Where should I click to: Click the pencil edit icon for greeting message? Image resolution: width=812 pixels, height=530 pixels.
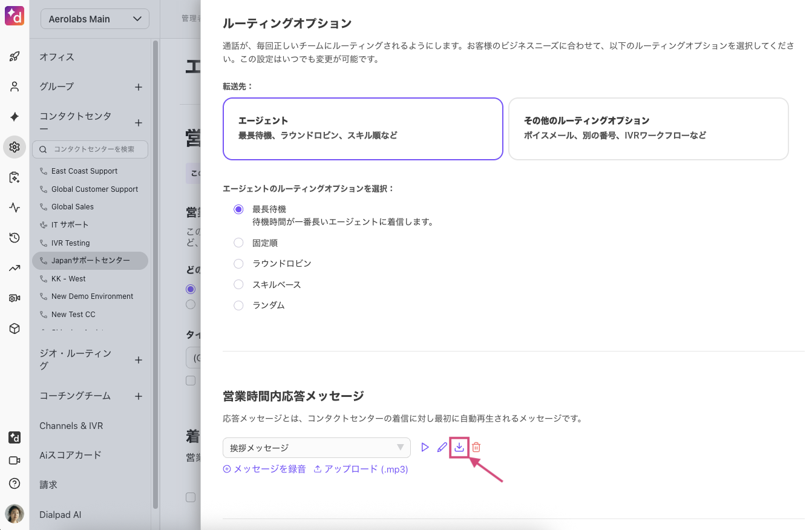[442, 448]
